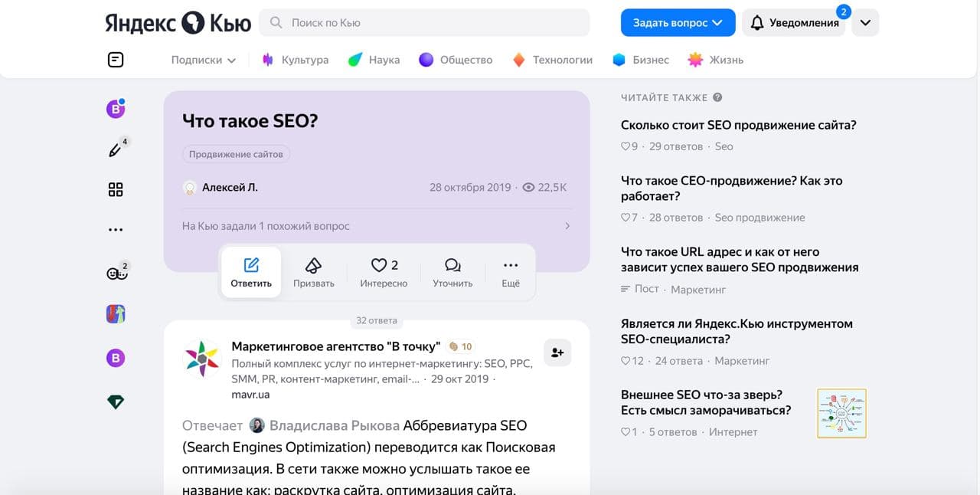980x495 pixels.
Task: Toggle subscribe to the agency author
Action: point(557,352)
